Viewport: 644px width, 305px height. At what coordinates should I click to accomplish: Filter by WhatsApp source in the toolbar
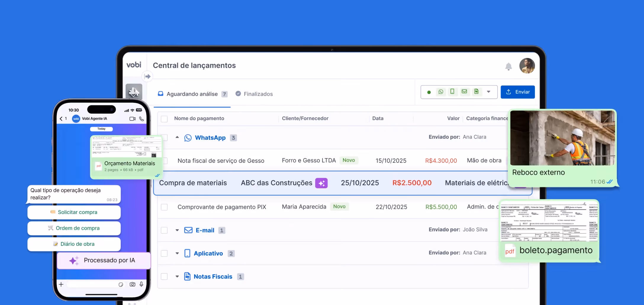pos(441,92)
